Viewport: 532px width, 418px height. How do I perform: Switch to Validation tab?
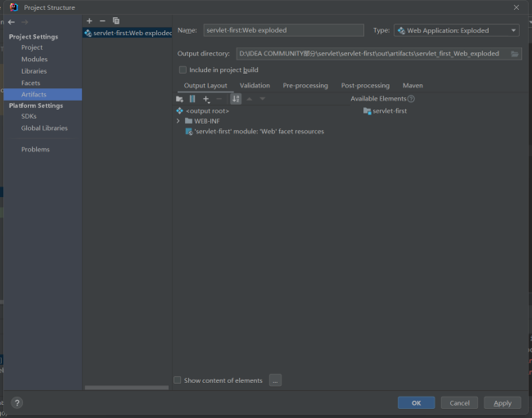point(255,85)
